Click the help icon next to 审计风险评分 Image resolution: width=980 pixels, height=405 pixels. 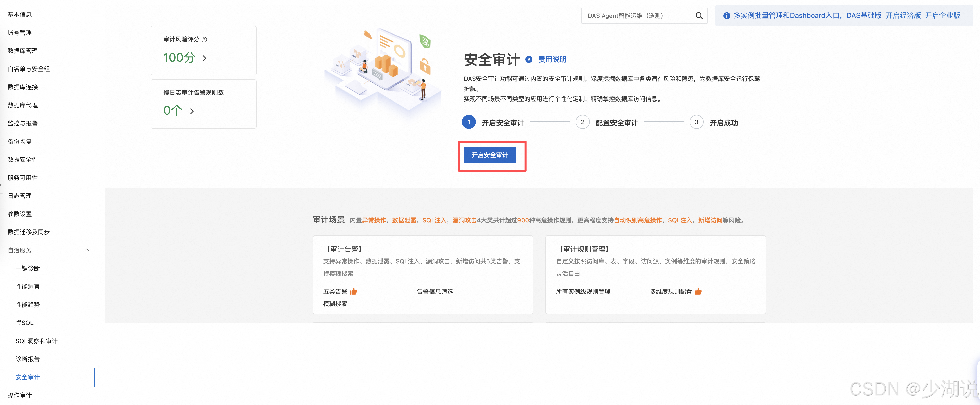204,40
